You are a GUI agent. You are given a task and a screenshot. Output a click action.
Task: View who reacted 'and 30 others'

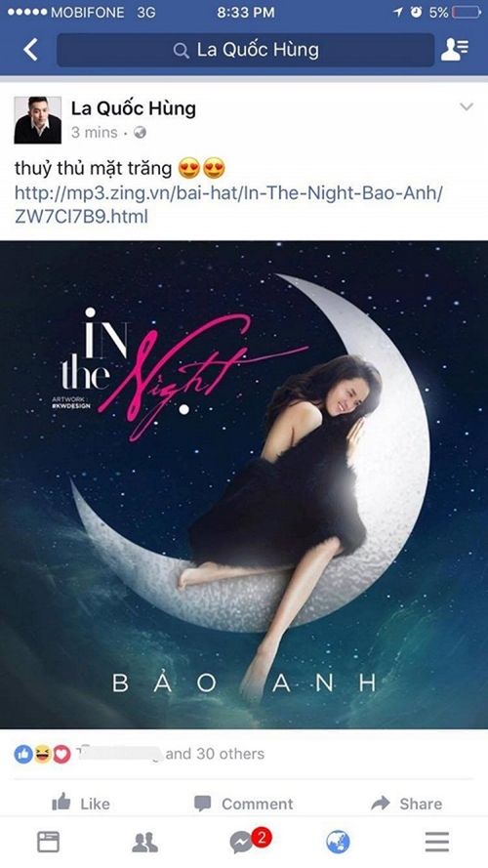215,754
